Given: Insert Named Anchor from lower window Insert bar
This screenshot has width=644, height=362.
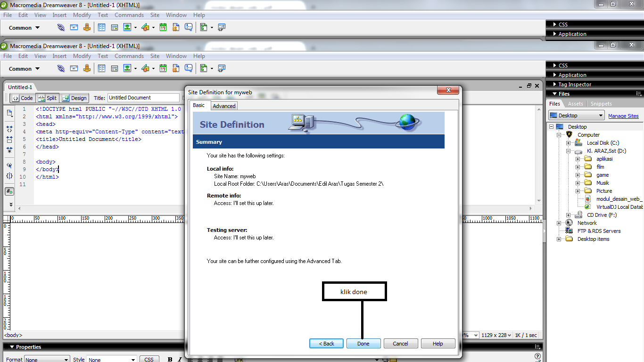Looking at the screenshot, I should (87, 68).
